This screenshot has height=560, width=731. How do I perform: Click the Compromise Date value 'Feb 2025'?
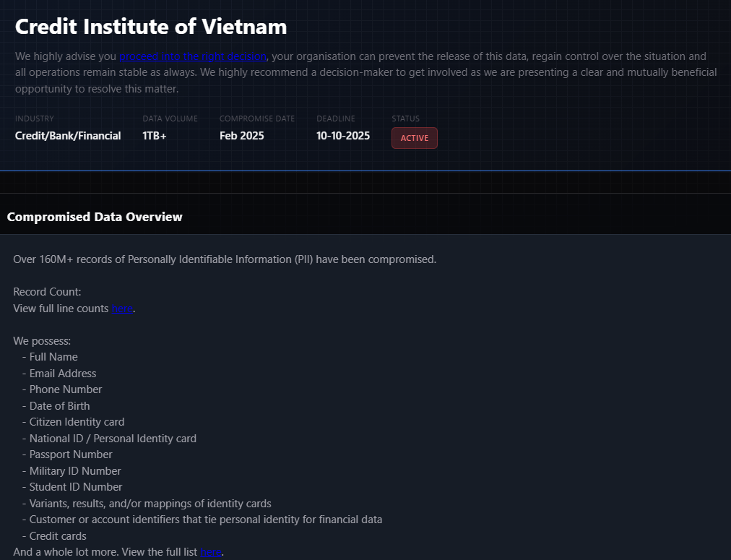242,136
